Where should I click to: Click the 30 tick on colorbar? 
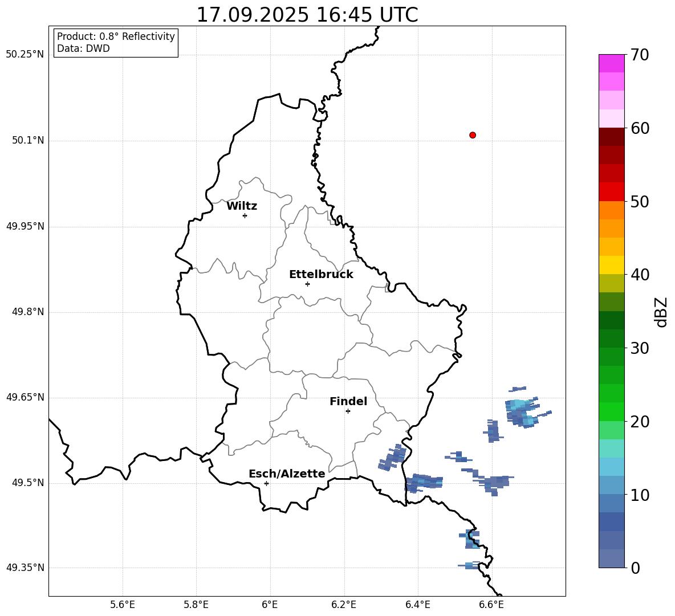(x=640, y=348)
